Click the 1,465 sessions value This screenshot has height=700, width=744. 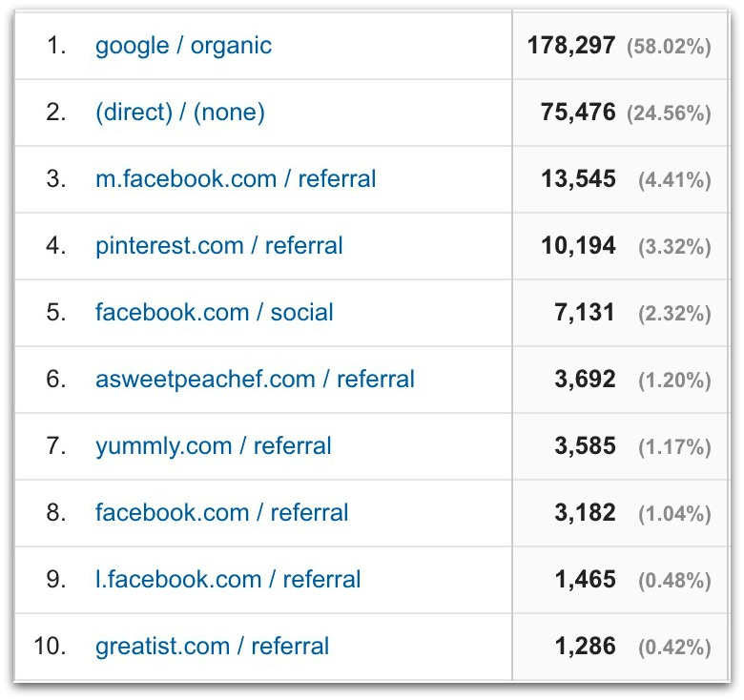pos(584,580)
